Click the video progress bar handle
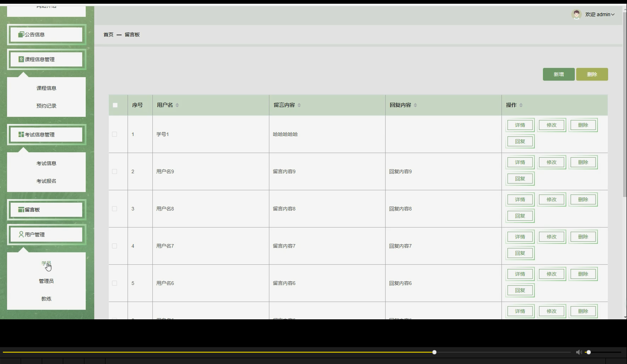 coord(434,352)
